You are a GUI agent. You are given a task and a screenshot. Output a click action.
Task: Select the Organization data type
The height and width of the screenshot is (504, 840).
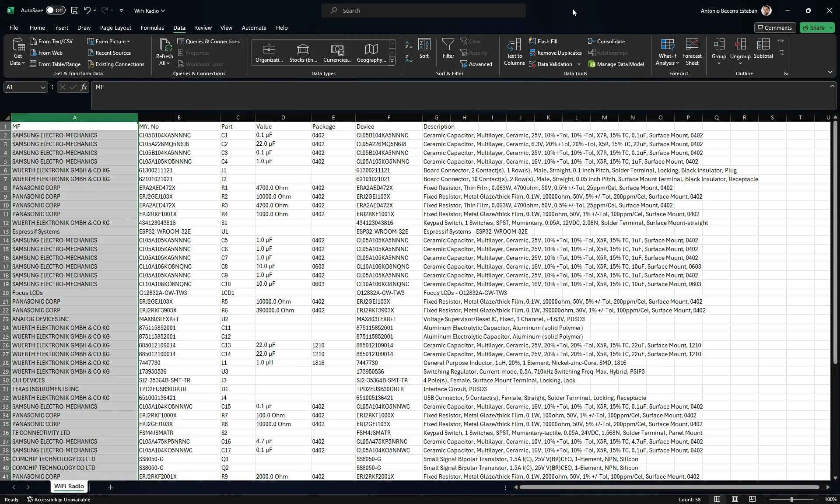click(x=269, y=52)
